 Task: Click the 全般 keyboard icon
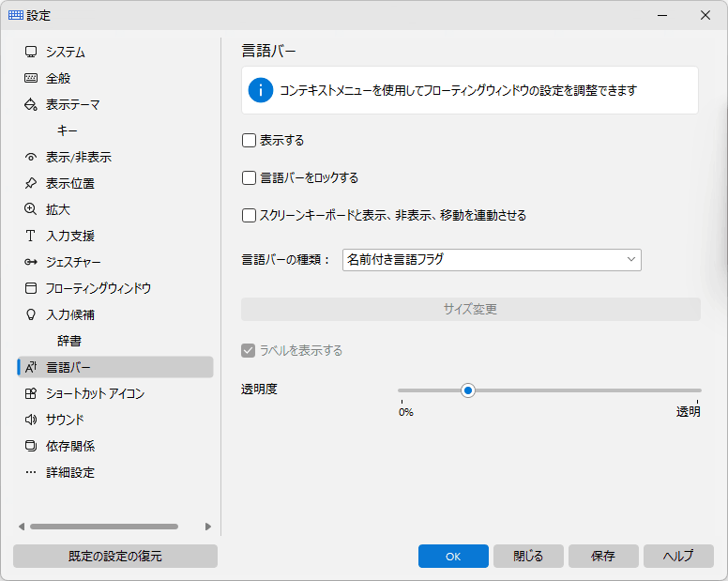tap(31, 78)
